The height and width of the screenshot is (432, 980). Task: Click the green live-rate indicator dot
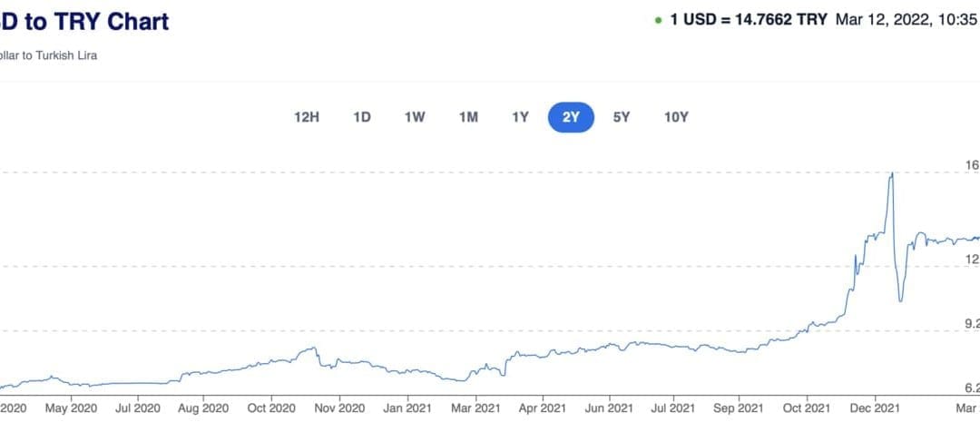click(657, 20)
